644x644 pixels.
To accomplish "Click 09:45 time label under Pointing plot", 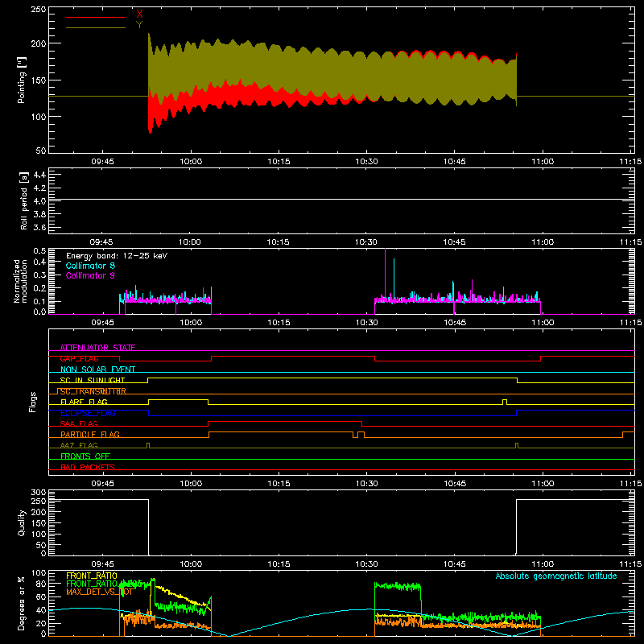I will click(102, 162).
